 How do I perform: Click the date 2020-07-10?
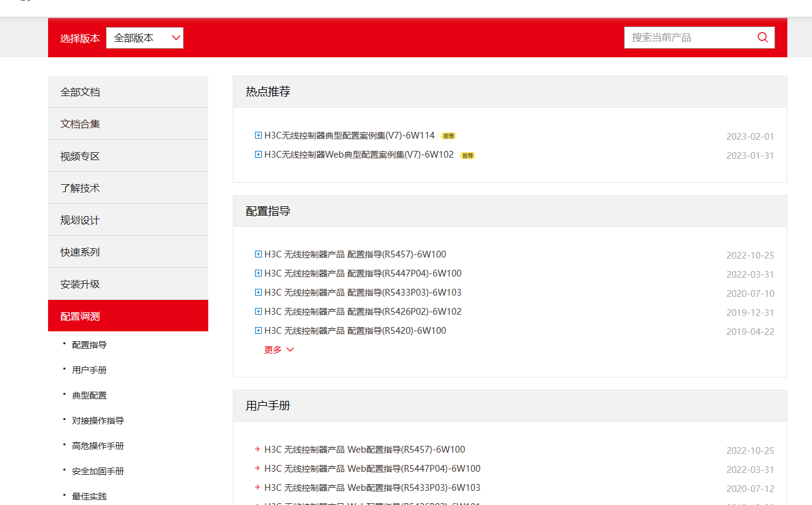750,294
